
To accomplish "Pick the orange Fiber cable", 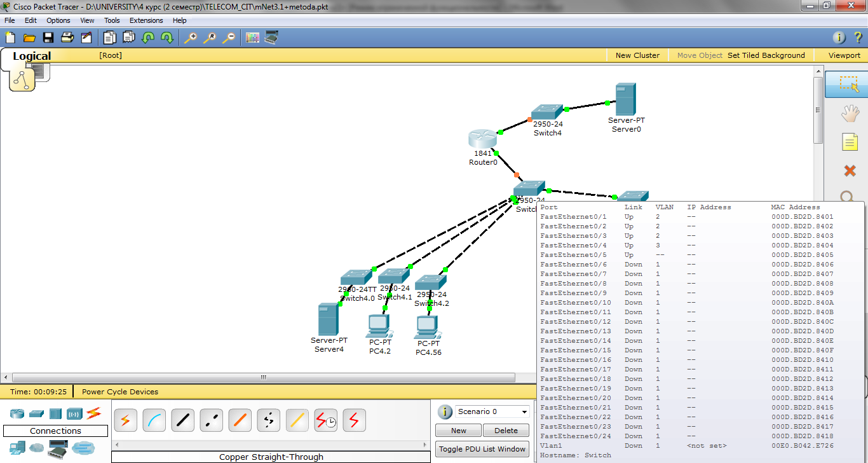I will pos(240,420).
